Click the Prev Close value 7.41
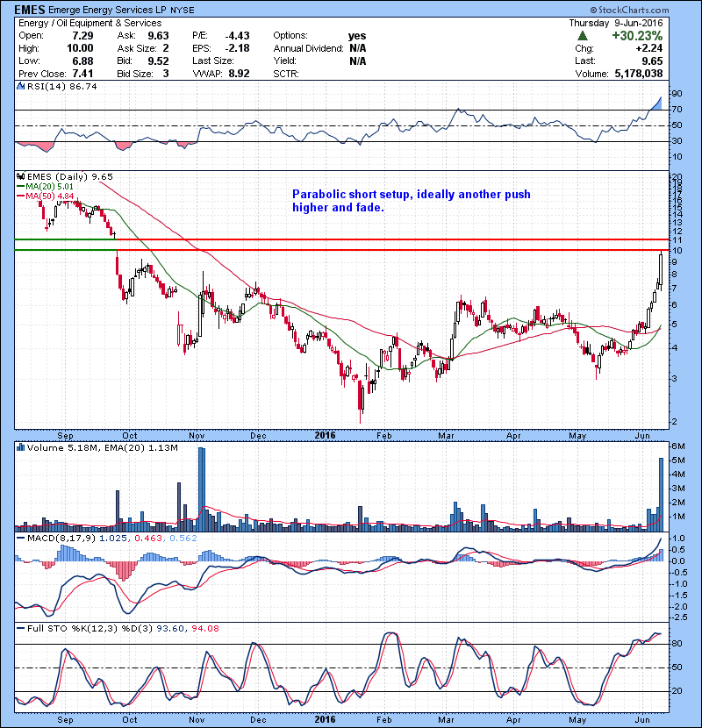 (x=82, y=74)
